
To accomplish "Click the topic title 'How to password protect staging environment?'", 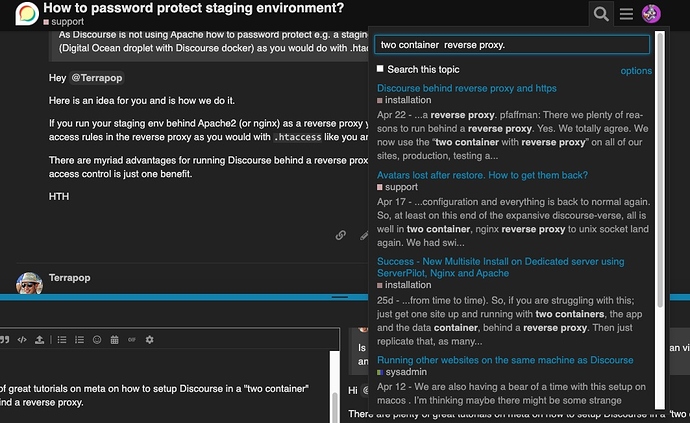I will 194,8.
